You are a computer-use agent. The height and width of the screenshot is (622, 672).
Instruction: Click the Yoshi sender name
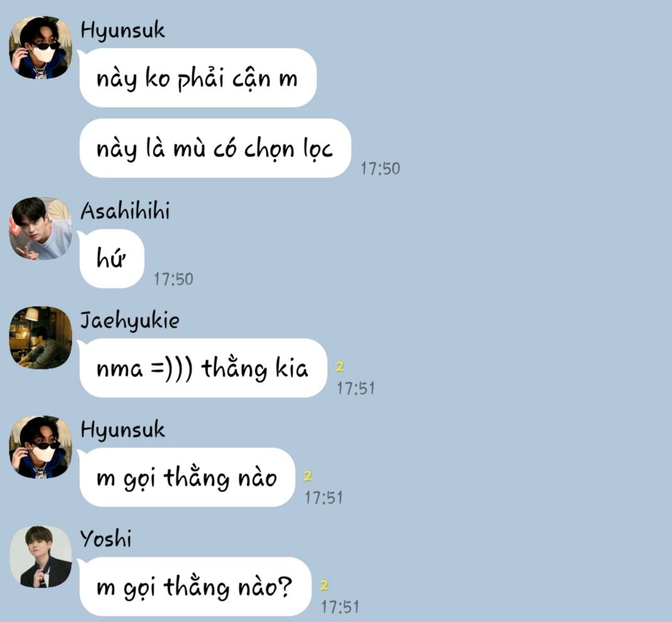[106, 539]
